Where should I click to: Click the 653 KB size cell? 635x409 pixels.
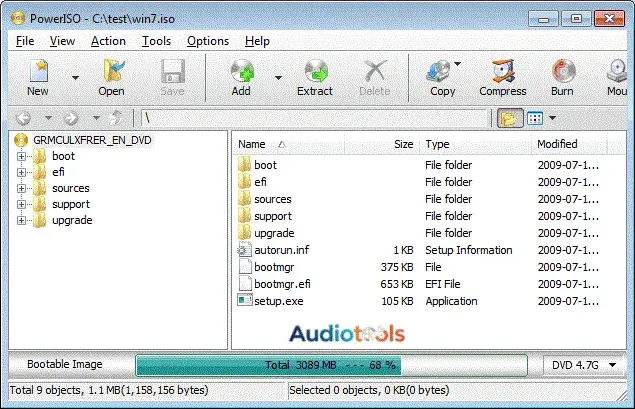[x=396, y=284]
